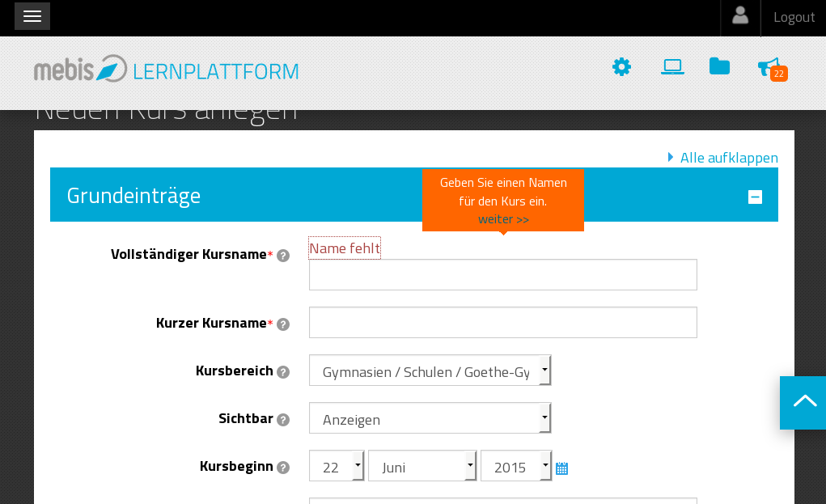The width and height of the screenshot is (826, 504).
Task: Click the laptop icon in header
Action: [x=672, y=67]
